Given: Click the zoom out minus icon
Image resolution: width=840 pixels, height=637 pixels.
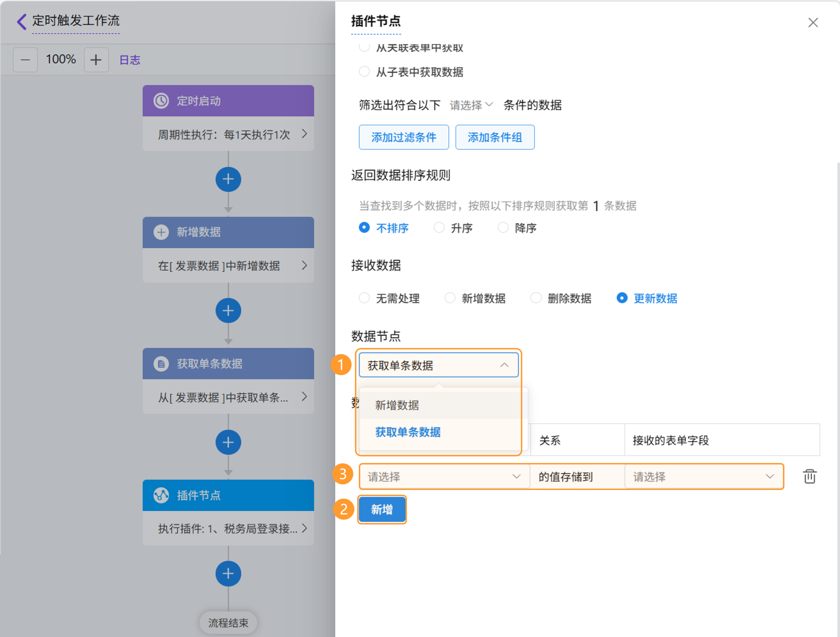Looking at the screenshot, I should point(25,59).
